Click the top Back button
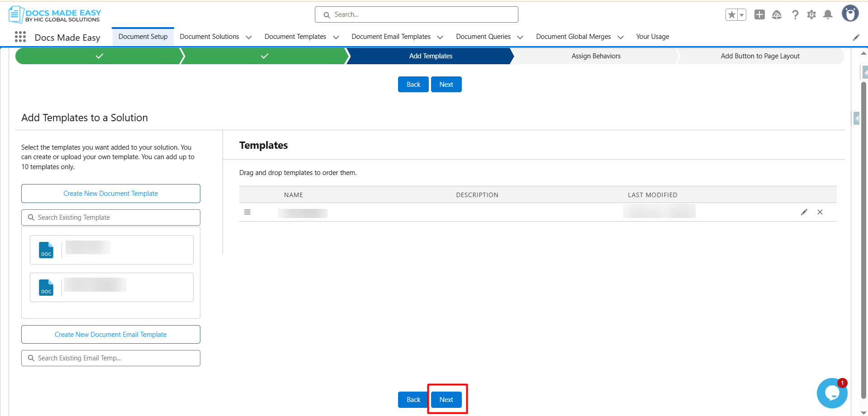868x416 pixels. (x=413, y=85)
